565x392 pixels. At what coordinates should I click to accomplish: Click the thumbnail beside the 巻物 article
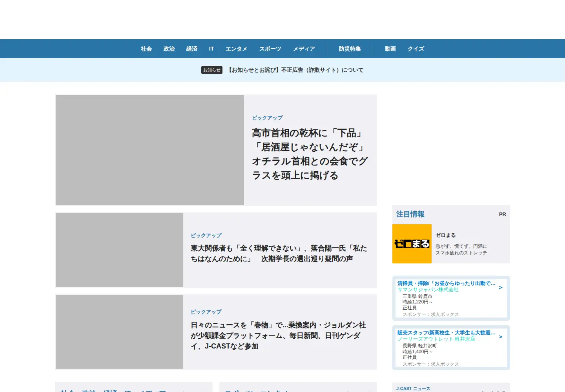pyautogui.click(x=119, y=332)
